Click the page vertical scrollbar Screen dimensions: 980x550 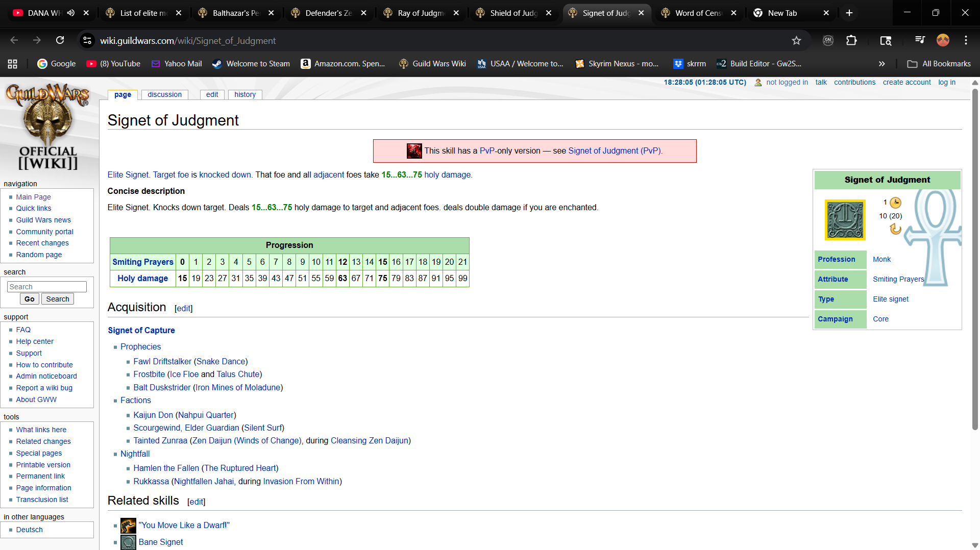[975, 260]
